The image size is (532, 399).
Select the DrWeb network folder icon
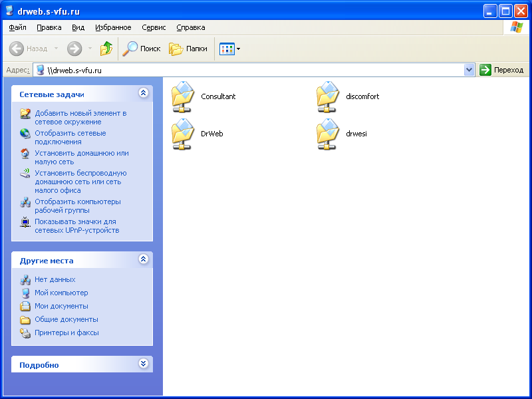pyautogui.click(x=183, y=134)
